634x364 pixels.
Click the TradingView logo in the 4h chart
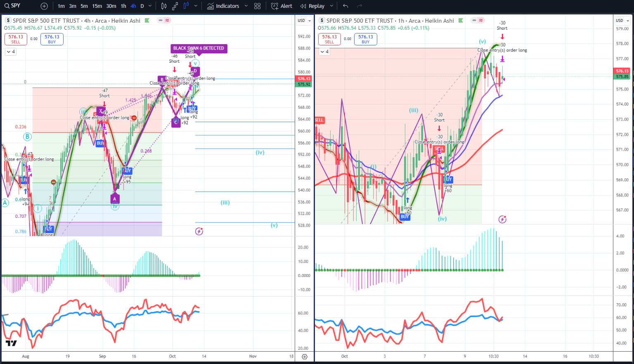click(11, 343)
